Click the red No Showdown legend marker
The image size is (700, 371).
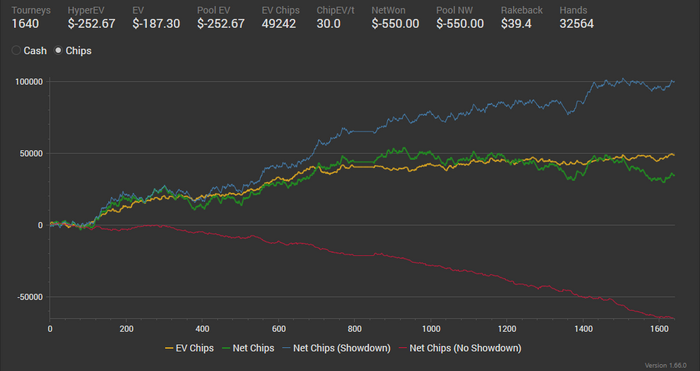click(x=403, y=348)
